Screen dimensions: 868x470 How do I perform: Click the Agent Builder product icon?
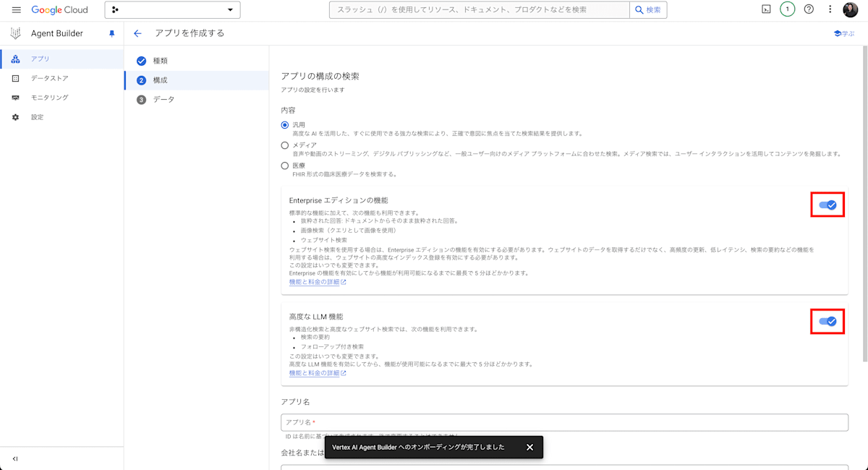16,33
